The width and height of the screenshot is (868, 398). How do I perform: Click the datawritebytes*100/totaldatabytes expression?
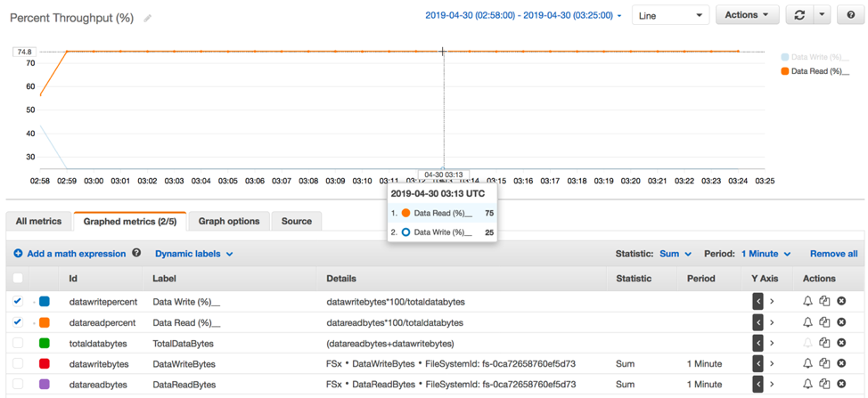pyautogui.click(x=395, y=302)
